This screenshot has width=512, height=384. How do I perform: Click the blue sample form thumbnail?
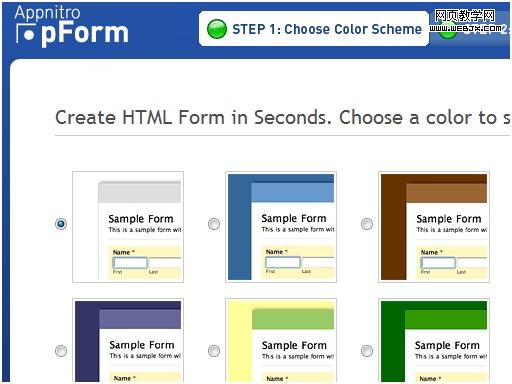click(281, 227)
